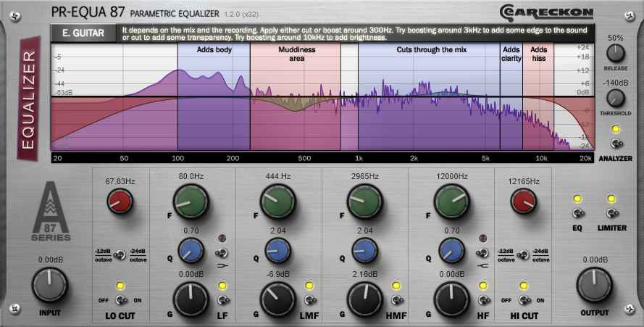This screenshot has height=327, width=644.
Task: Click the LMF gain -6.9dB value
Action: [x=278, y=274]
